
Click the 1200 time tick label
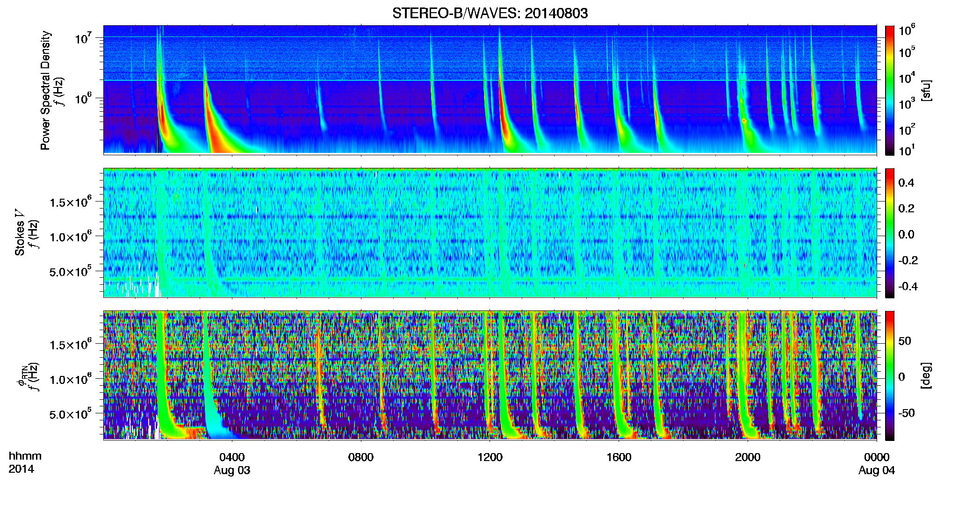tap(490, 457)
